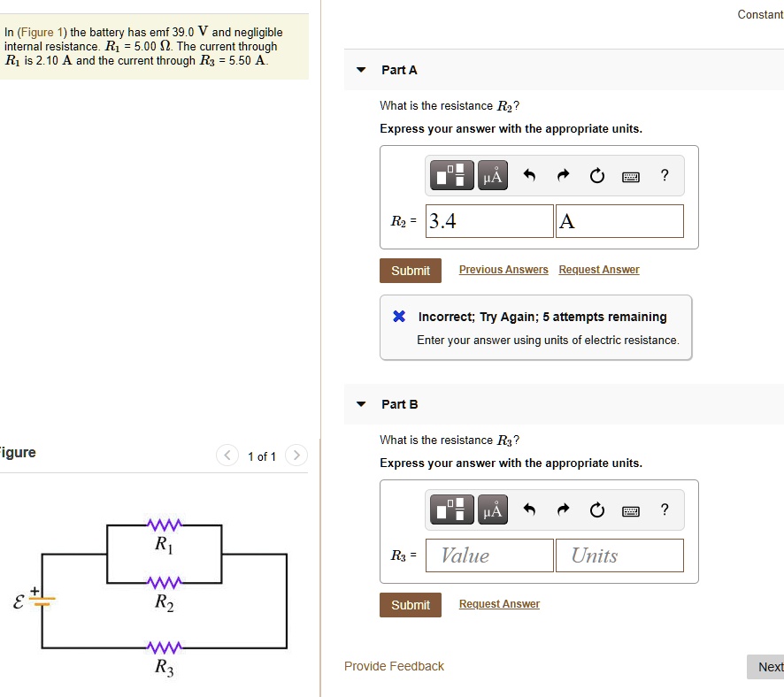Click the next figure chevron arrow
Image resolution: width=784 pixels, height=697 pixels.
(x=296, y=456)
